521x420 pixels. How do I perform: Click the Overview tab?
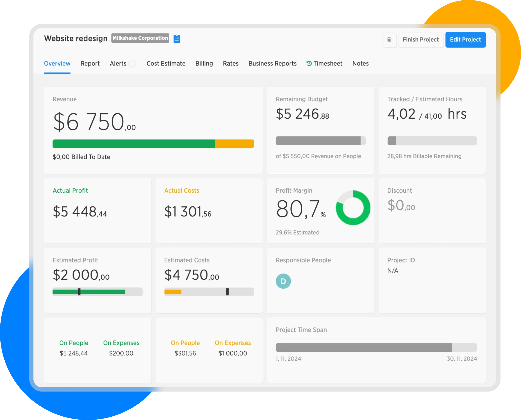[57, 63]
